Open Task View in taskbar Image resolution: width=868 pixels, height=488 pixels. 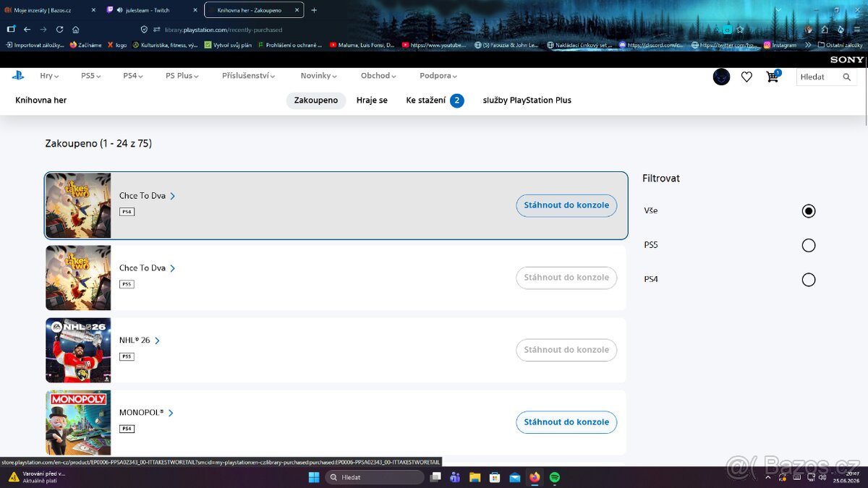(435, 477)
